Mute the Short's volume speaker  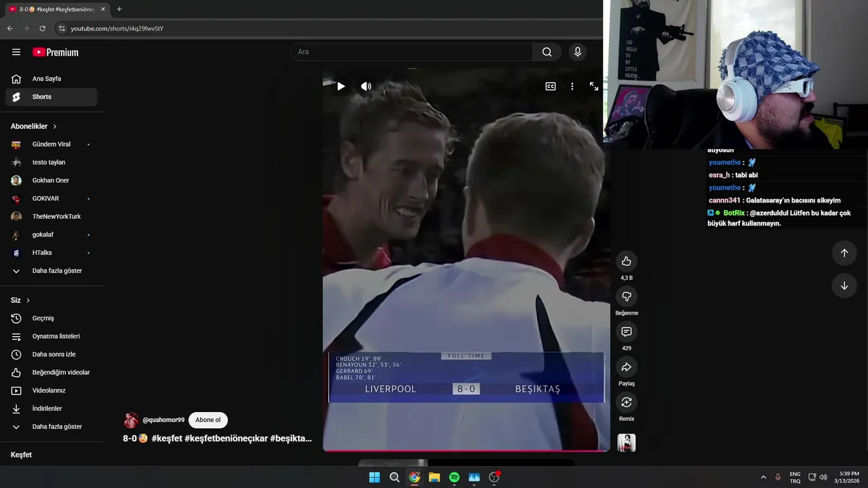click(x=366, y=86)
